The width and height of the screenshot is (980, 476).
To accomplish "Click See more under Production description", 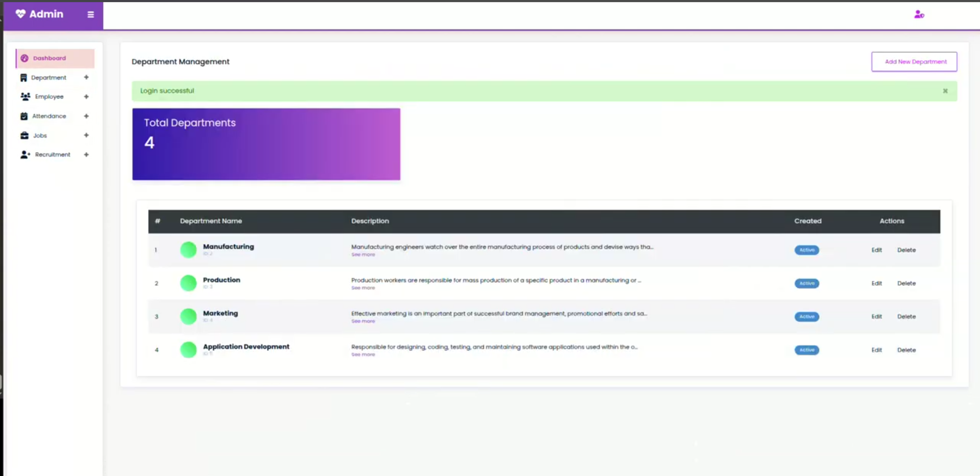I will [x=363, y=288].
